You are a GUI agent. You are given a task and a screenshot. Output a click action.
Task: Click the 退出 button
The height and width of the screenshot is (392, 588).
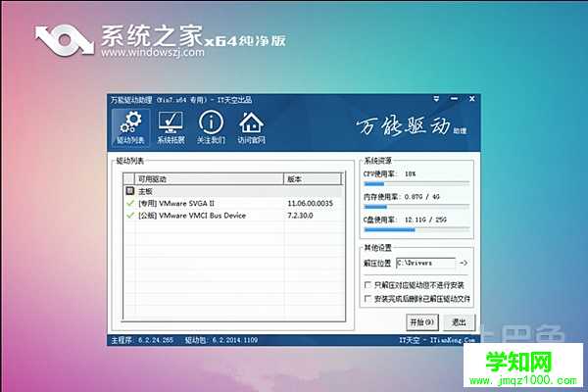(459, 322)
